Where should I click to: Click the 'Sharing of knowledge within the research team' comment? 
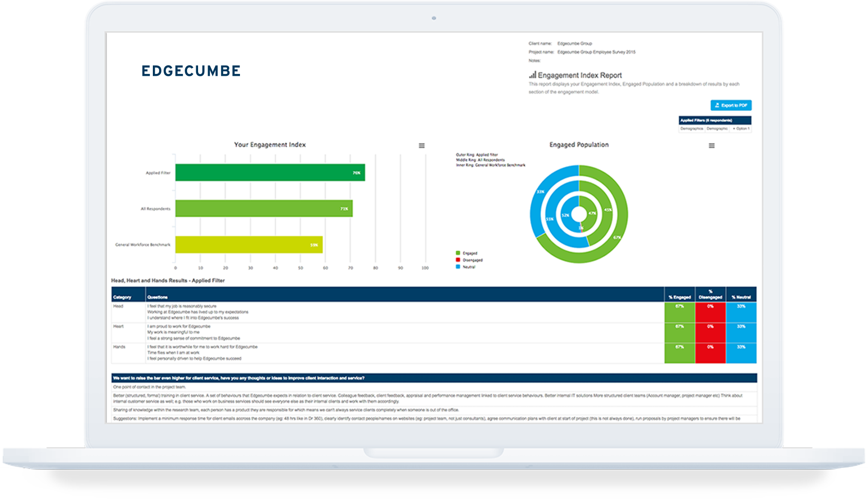(x=286, y=410)
